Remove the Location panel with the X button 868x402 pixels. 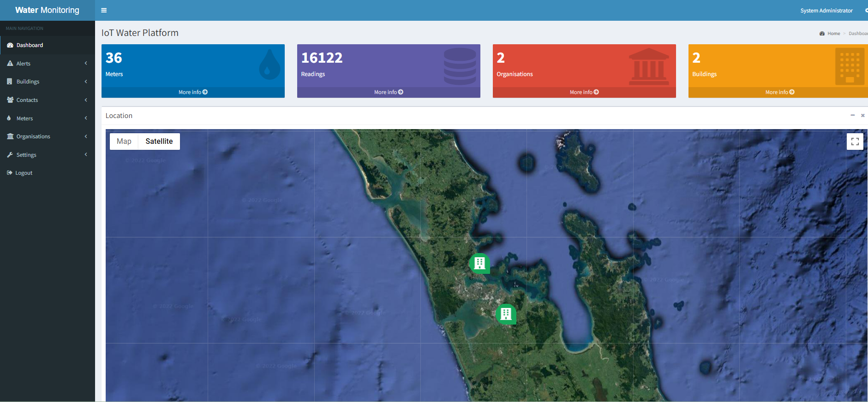(862, 115)
